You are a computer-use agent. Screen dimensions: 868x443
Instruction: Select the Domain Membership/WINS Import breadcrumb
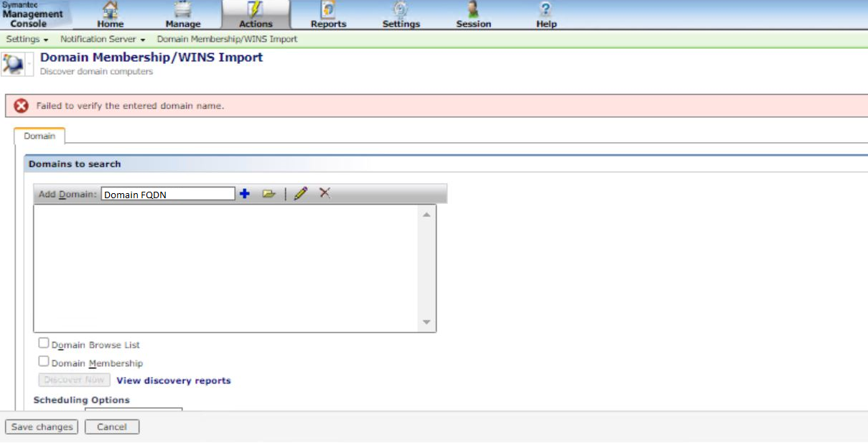[x=227, y=39]
